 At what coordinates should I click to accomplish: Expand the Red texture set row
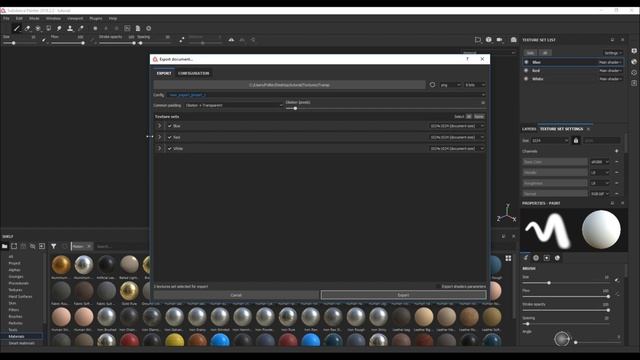coord(160,137)
